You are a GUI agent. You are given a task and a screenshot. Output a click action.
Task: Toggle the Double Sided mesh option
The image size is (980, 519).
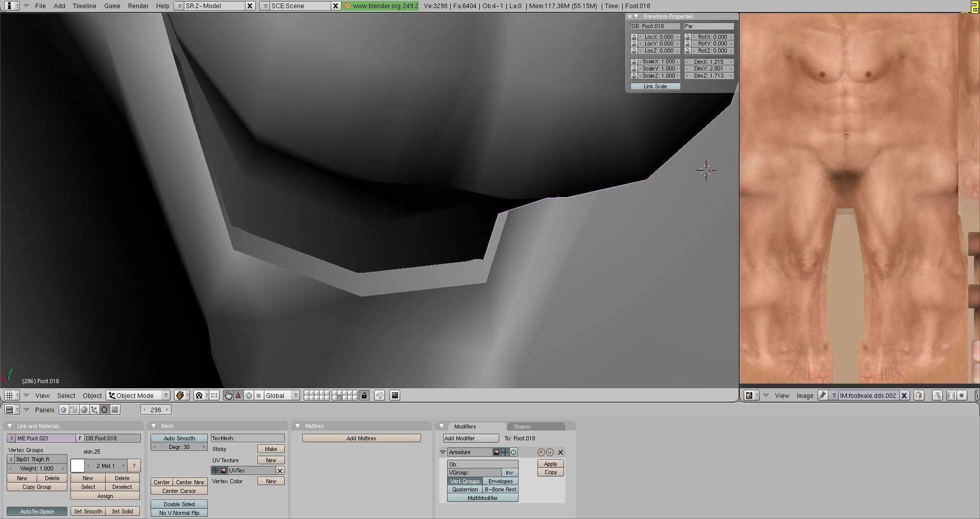click(179, 504)
